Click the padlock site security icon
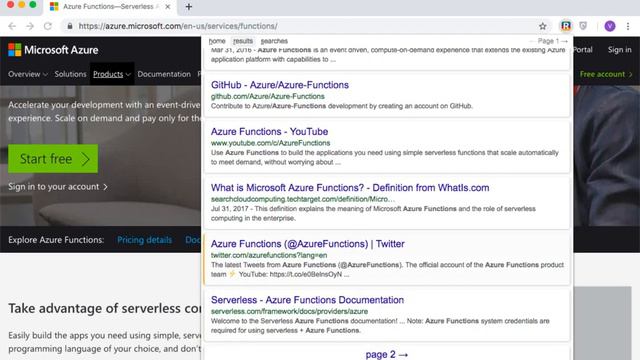The width and height of the screenshot is (640, 360). click(x=70, y=26)
